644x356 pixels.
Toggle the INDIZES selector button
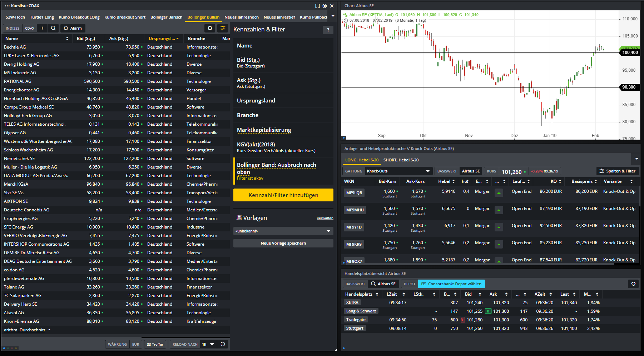[x=13, y=28]
